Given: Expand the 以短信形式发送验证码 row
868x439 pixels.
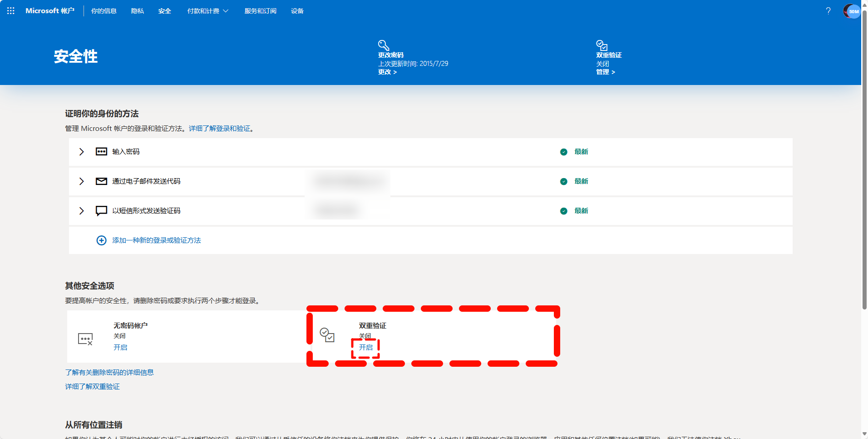Looking at the screenshot, I should click(x=82, y=211).
